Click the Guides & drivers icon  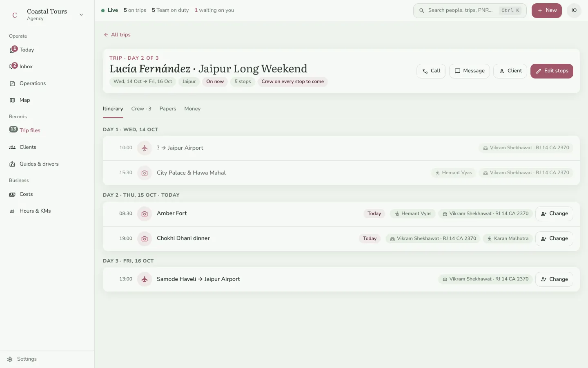coord(12,164)
